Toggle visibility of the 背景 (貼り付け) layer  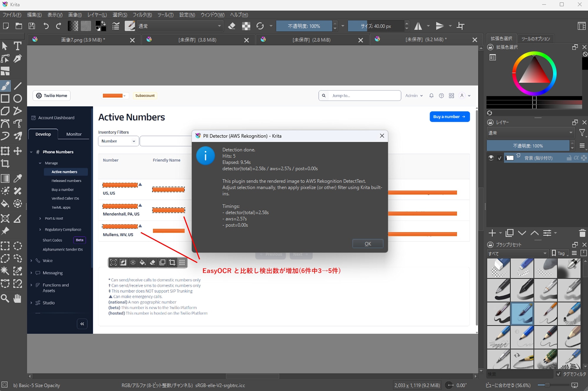491,158
